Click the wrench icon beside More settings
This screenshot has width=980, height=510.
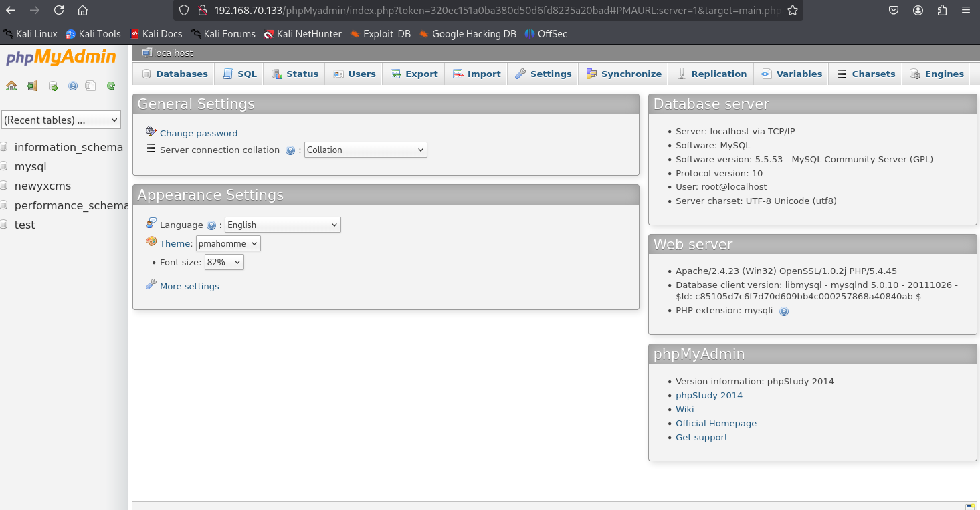[151, 285]
